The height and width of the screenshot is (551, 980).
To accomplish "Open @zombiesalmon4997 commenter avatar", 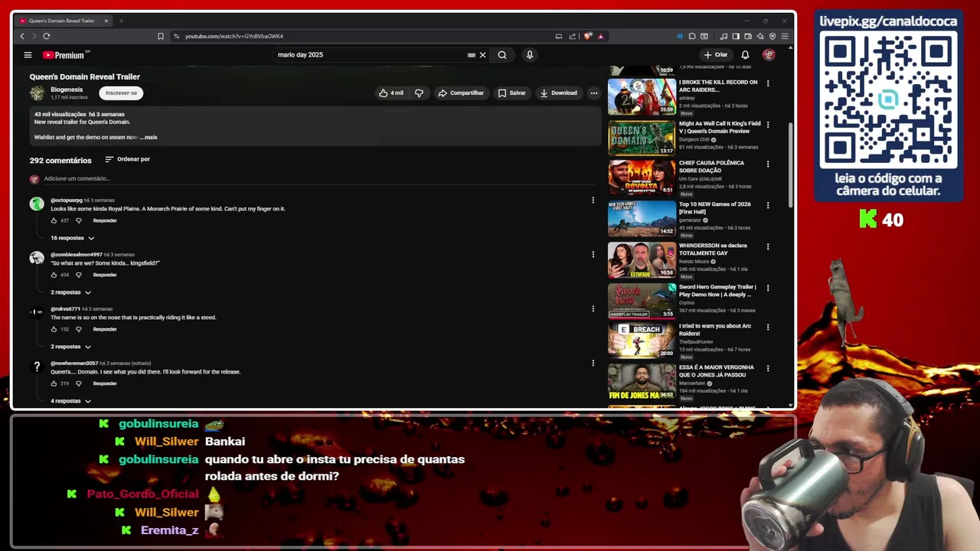I will (x=37, y=258).
